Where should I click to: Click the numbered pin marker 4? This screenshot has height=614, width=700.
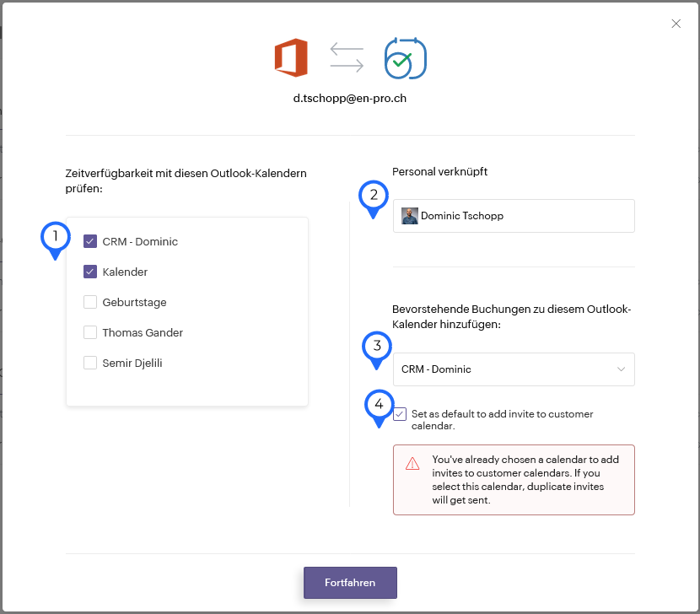pyautogui.click(x=379, y=408)
